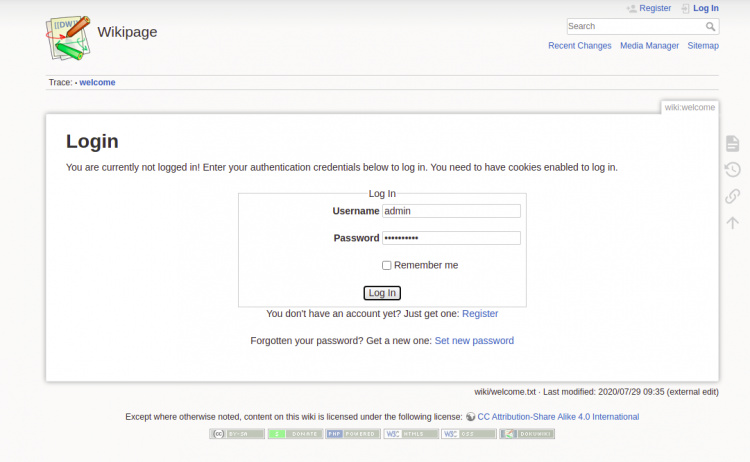Open the Sitemap menu link

coord(703,46)
